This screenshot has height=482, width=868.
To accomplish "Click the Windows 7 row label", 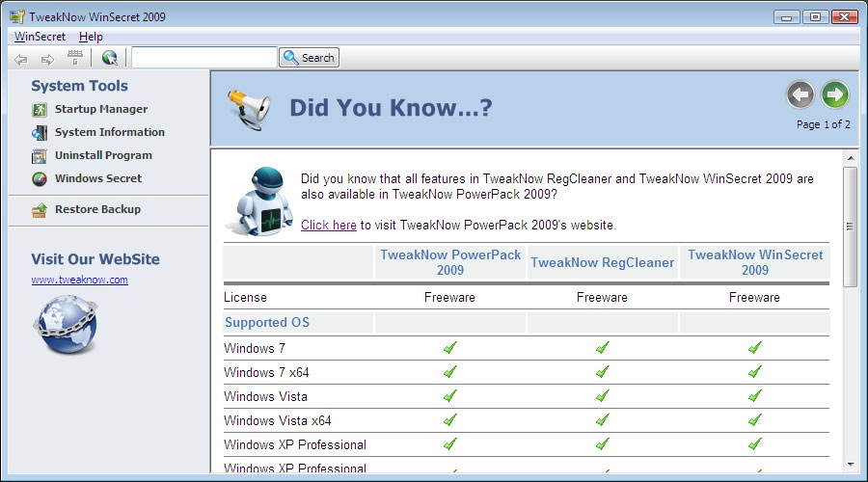I will point(255,349).
